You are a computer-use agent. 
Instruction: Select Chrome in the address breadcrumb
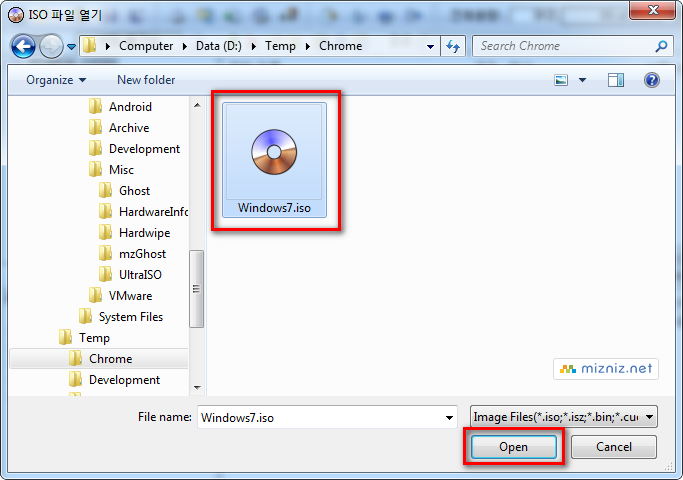pyautogui.click(x=341, y=46)
